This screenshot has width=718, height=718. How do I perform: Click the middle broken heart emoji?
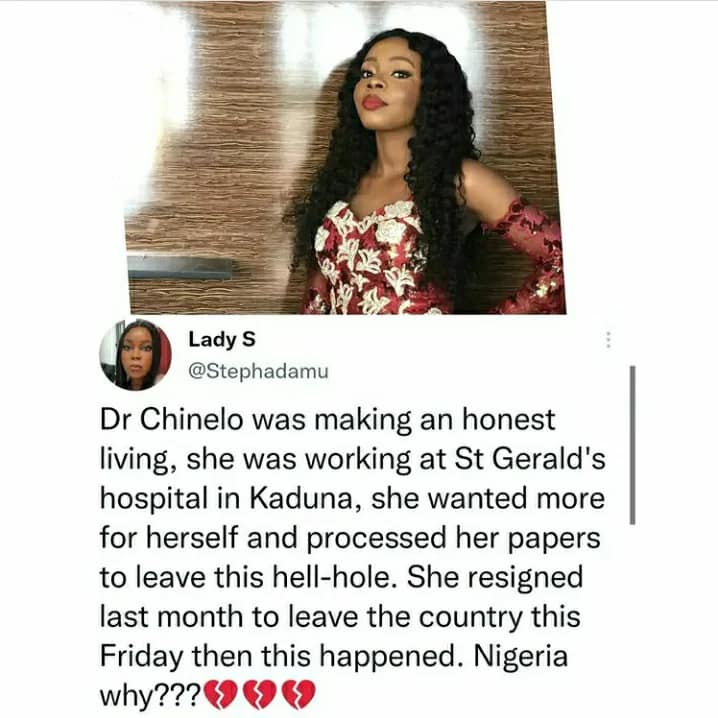[259, 694]
